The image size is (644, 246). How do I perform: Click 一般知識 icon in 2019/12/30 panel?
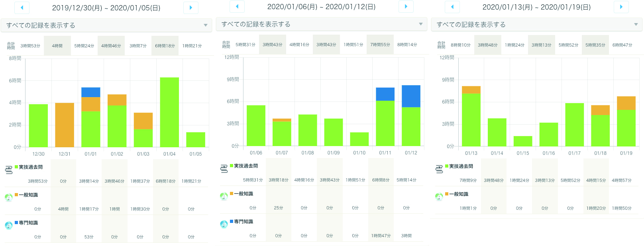point(9,197)
